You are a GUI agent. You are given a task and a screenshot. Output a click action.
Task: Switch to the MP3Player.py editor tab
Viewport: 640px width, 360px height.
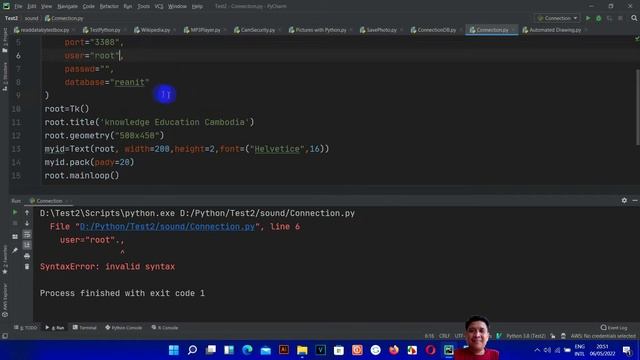pos(205,30)
